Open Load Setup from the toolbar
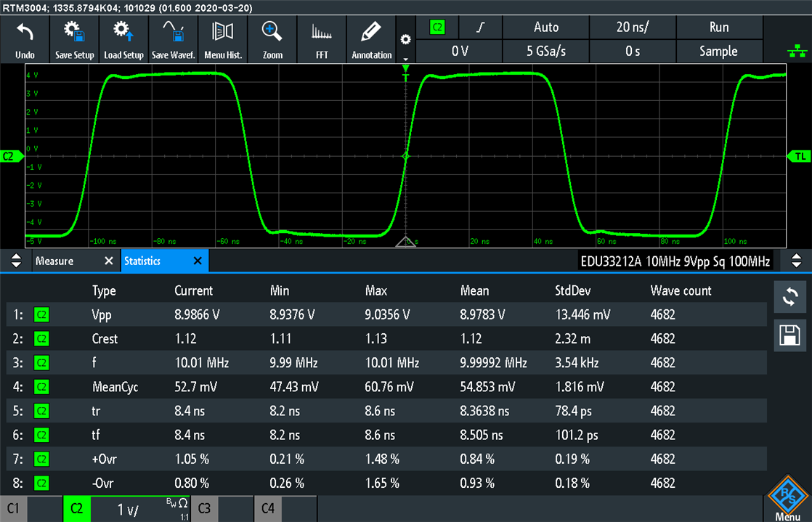The height and width of the screenshot is (522, 812). [x=123, y=39]
